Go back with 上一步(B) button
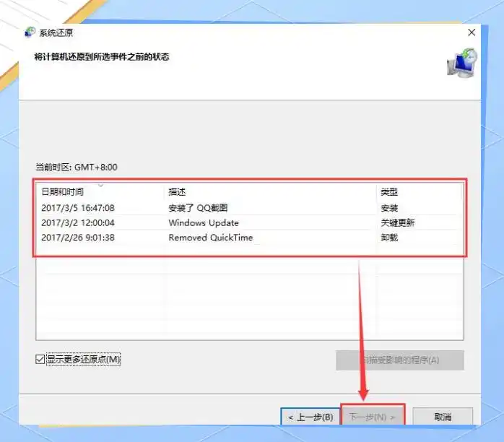The height and width of the screenshot is (442, 504). click(x=310, y=417)
